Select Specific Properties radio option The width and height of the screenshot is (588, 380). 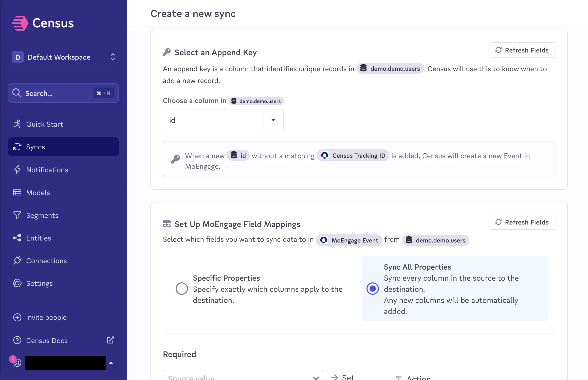coord(182,289)
